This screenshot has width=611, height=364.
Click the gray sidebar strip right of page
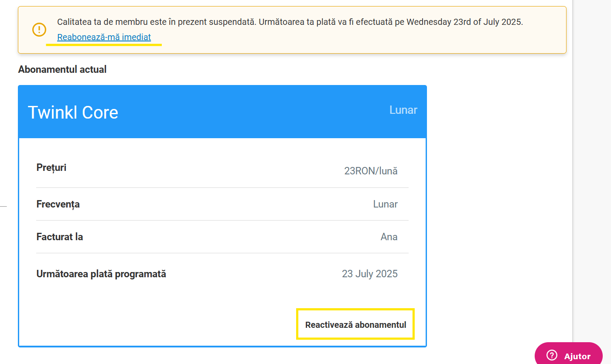591,170
